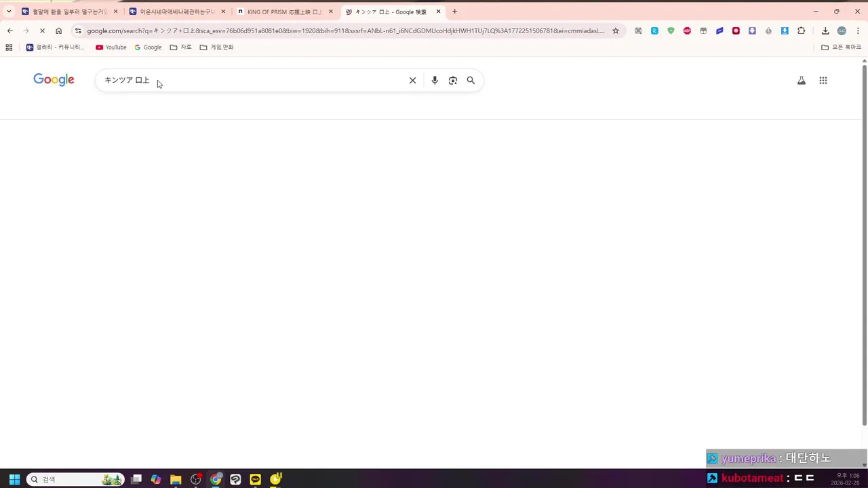Open the YouTube bookmark
The height and width of the screenshot is (488, 868).
tap(111, 47)
